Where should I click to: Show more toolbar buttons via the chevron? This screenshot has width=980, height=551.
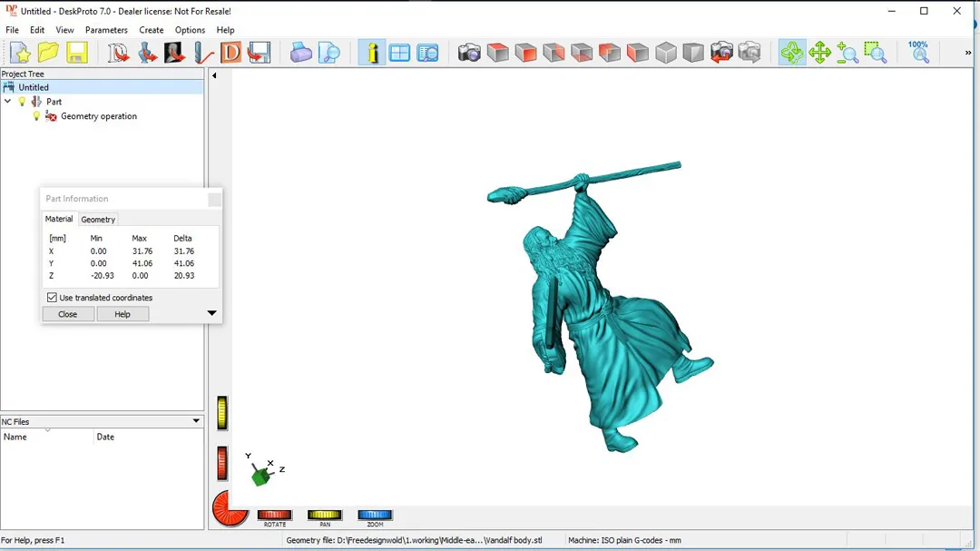coord(968,54)
